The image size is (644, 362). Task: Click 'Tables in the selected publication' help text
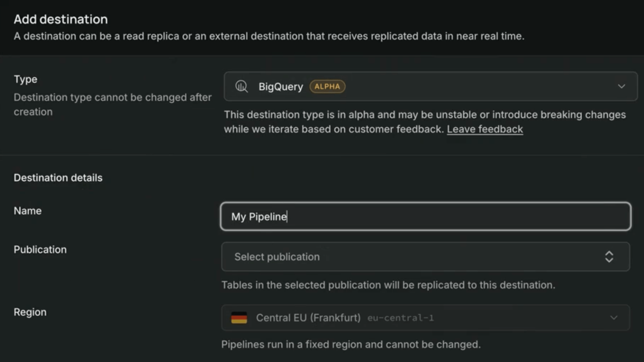click(388, 285)
